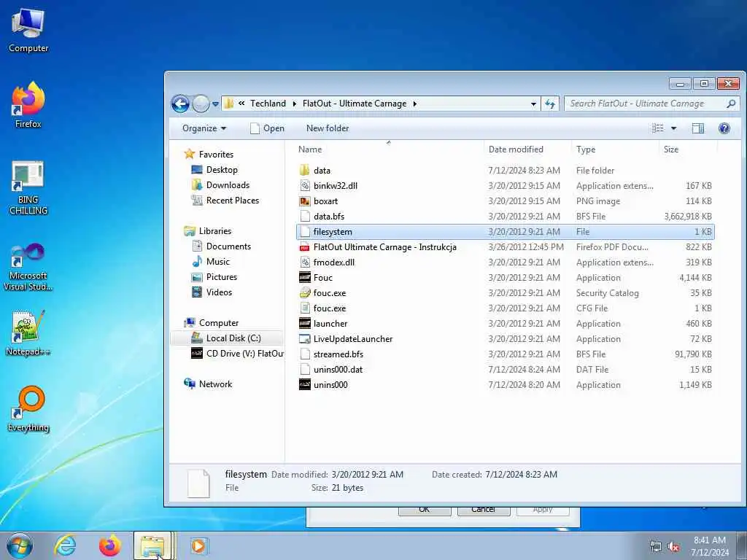Image resolution: width=747 pixels, height=560 pixels.
Task: Select the data.bfs file
Action: coord(329,216)
